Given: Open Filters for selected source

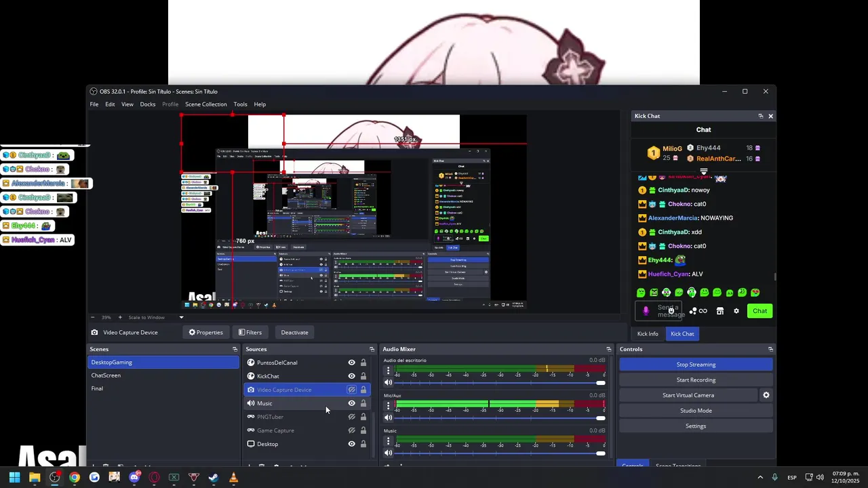Looking at the screenshot, I should [250, 332].
